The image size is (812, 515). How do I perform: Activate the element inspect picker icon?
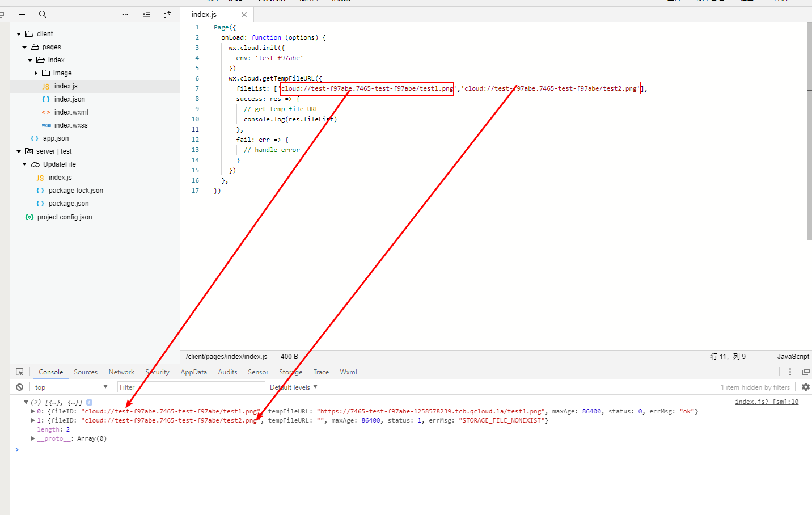(x=20, y=372)
